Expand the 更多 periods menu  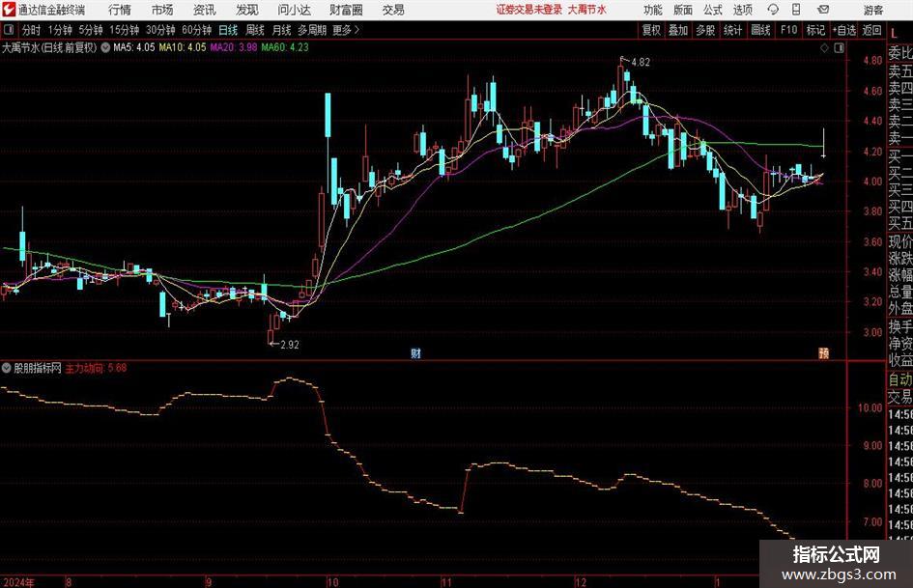[347, 30]
